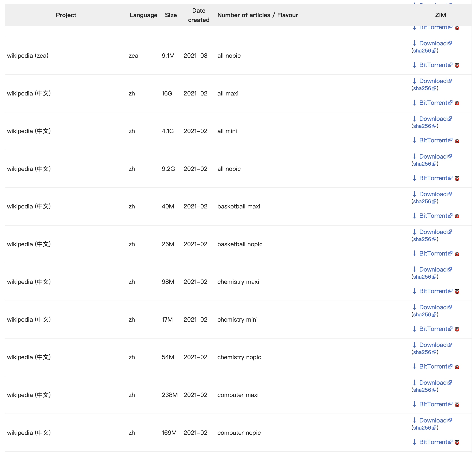
Task: Click magnet icon for computer nopic row
Action: click(457, 442)
